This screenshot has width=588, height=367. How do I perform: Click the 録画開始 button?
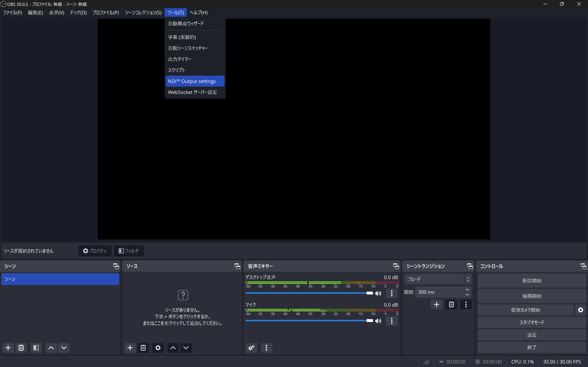point(532,296)
